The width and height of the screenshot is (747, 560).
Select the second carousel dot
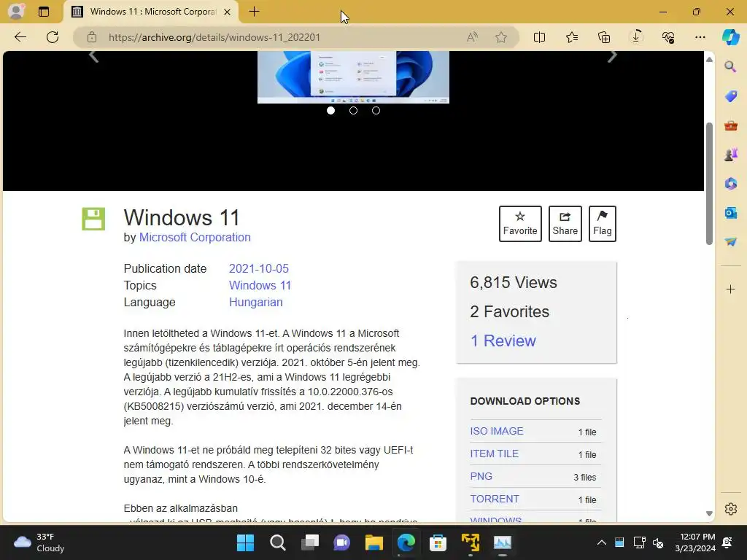(353, 111)
